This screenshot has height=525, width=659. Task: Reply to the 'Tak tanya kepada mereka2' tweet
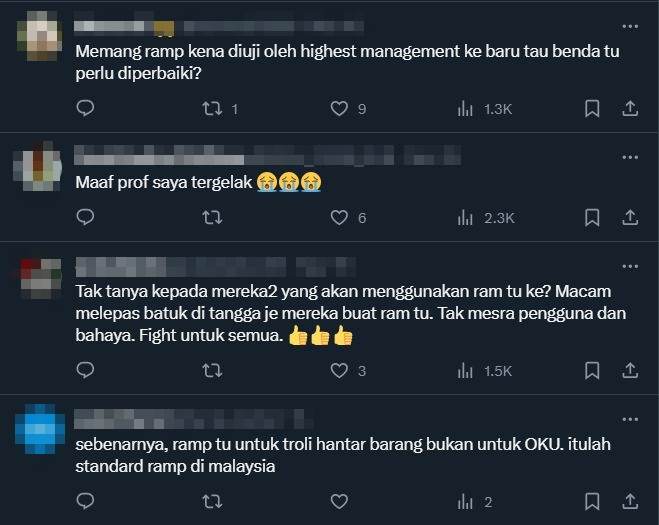point(85,370)
